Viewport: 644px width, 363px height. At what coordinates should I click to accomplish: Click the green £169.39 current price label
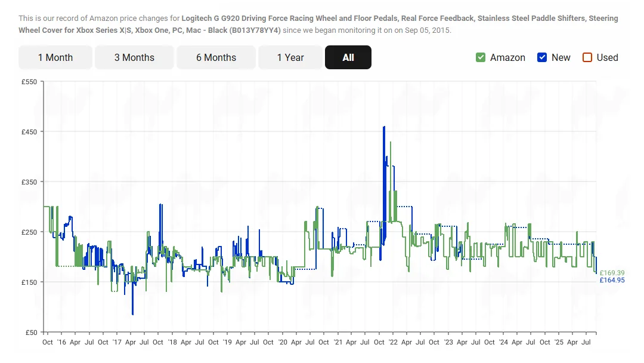tap(612, 273)
